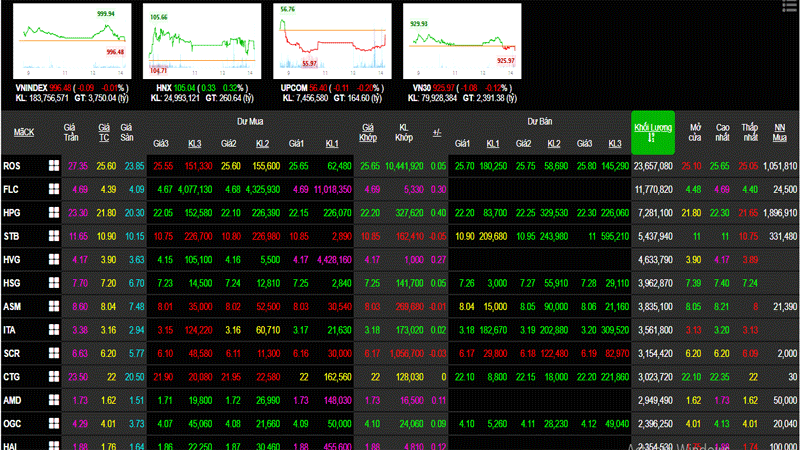
Task: Sort by the Khối Lượng column
Action: (653, 133)
